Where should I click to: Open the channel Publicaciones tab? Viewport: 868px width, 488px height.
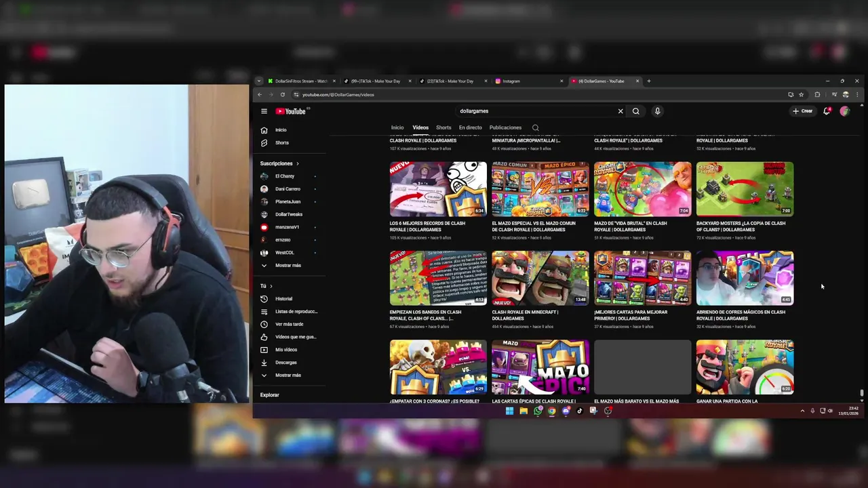click(506, 127)
